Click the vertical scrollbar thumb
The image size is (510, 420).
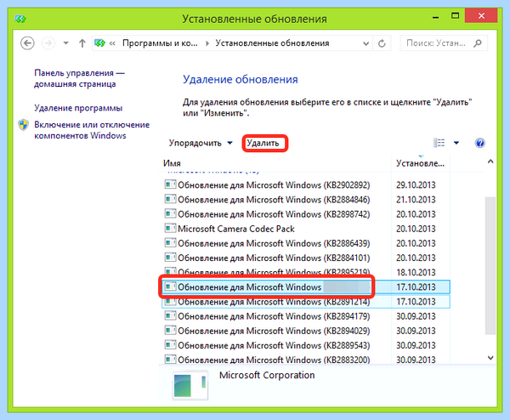coord(490,265)
